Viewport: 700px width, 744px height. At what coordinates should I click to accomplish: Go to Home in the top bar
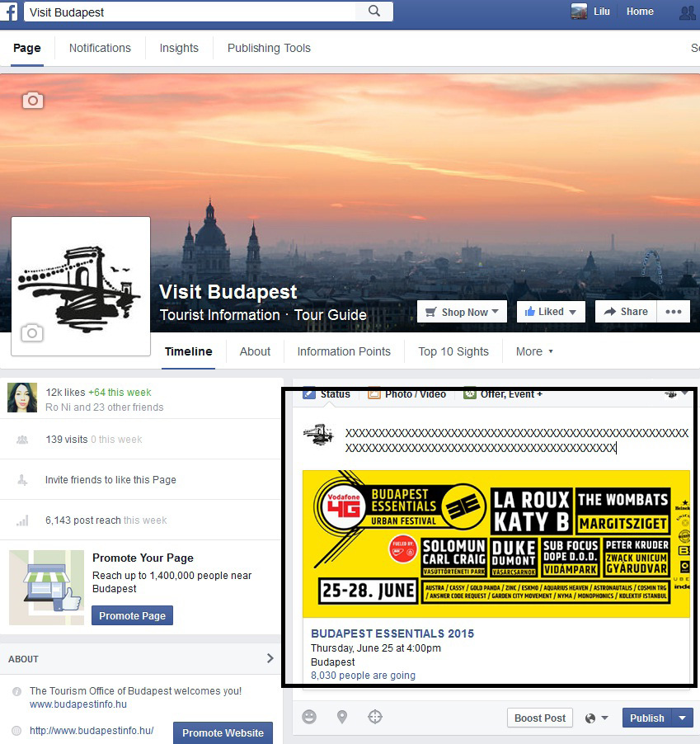pos(640,12)
